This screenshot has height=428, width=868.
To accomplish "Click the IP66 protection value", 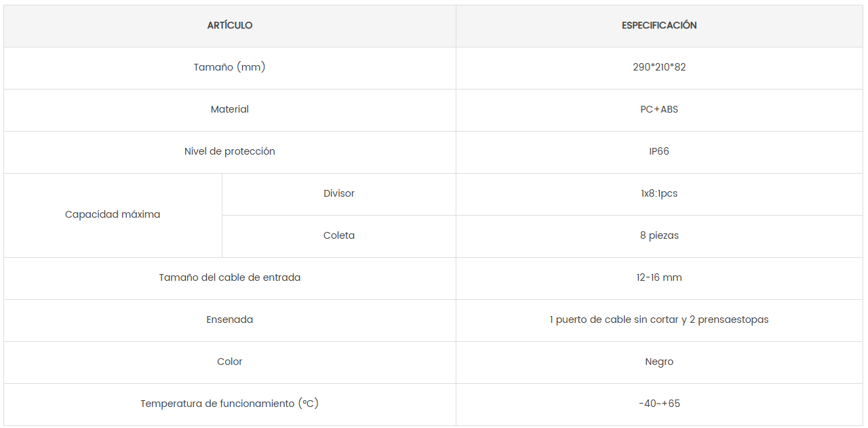I will point(659,151).
